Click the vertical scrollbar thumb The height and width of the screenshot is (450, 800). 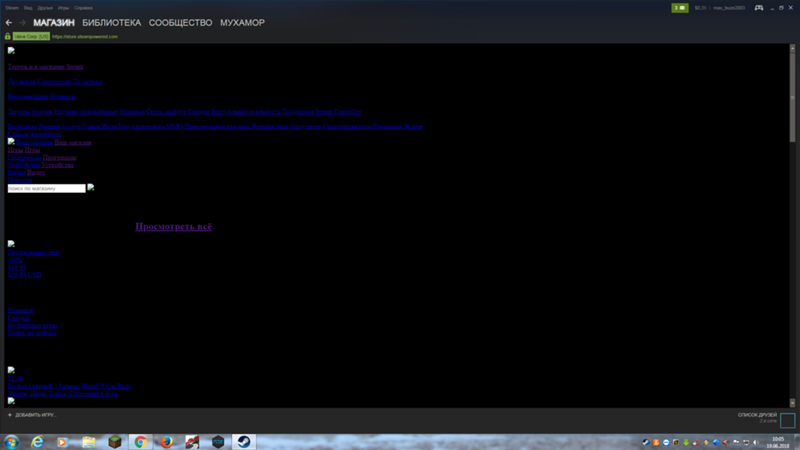792,97
